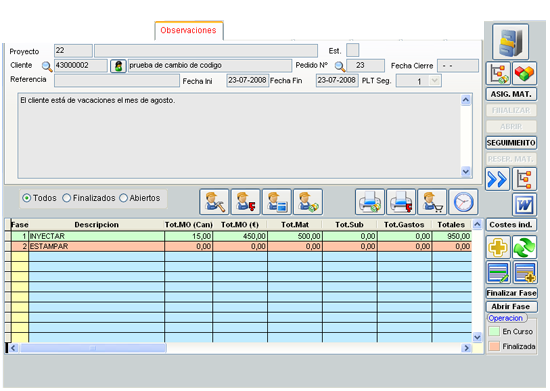Image resolution: width=550 pixels, height=391 pixels.
Task: Select the Todos radio button
Action: point(27,198)
